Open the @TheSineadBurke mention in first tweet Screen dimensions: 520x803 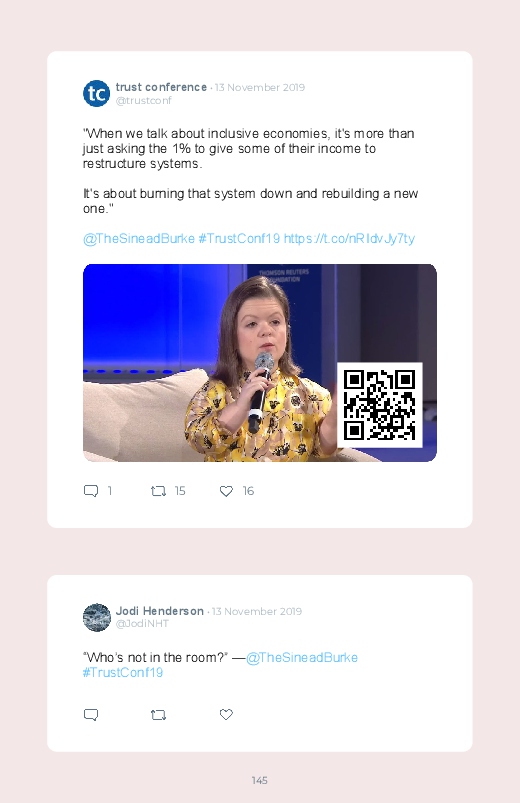click(x=139, y=239)
